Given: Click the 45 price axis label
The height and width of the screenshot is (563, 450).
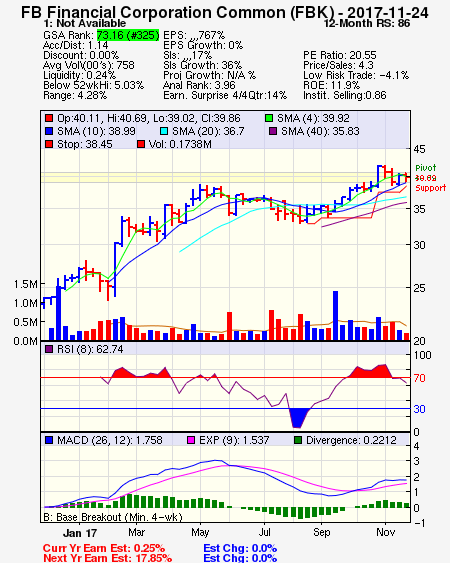Looking at the screenshot, I should (419, 149).
